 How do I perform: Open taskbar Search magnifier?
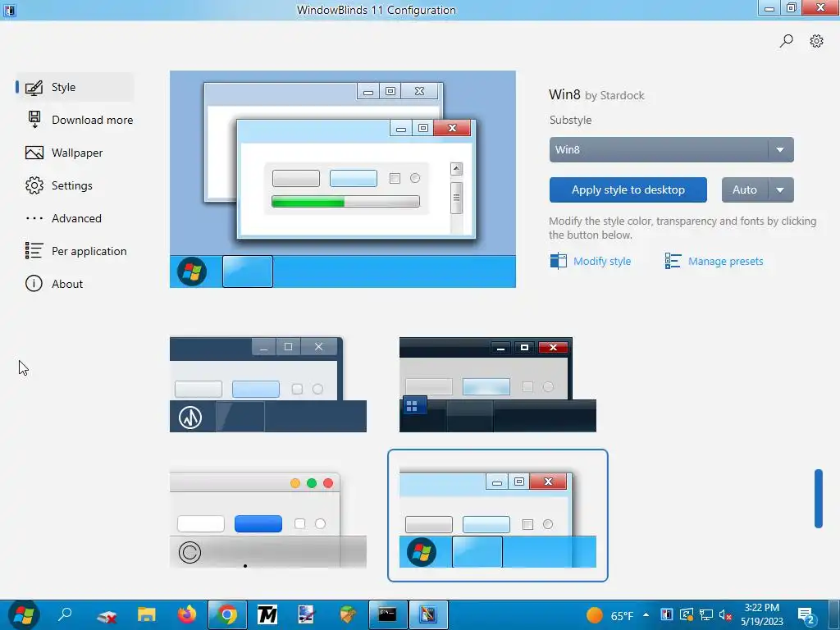[65, 614]
